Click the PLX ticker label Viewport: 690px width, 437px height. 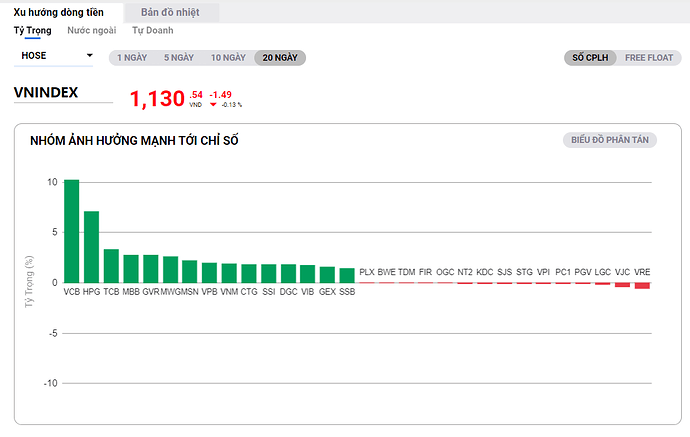pos(367,272)
